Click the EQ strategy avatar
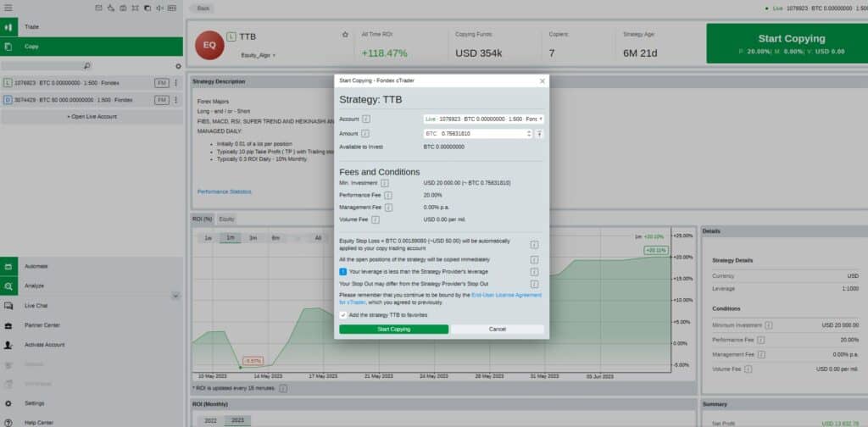 [209, 46]
